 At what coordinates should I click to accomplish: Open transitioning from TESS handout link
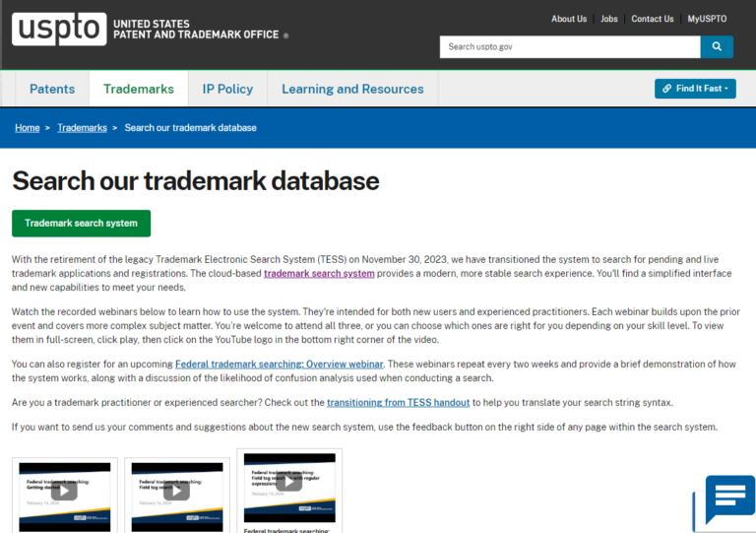399,402
